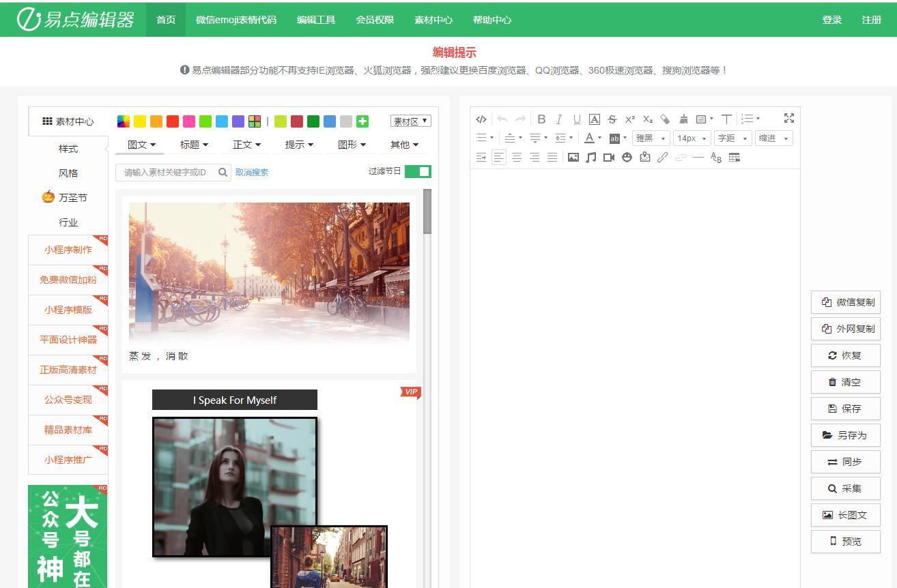This screenshot has width=897, height=588.
Task: Toggle the 过滤节日 switch
Action: coord(418,171)
